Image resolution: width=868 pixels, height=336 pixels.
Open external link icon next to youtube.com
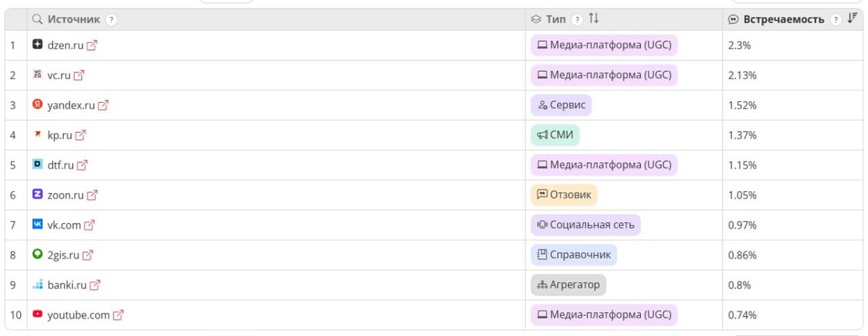pos(118,315)
